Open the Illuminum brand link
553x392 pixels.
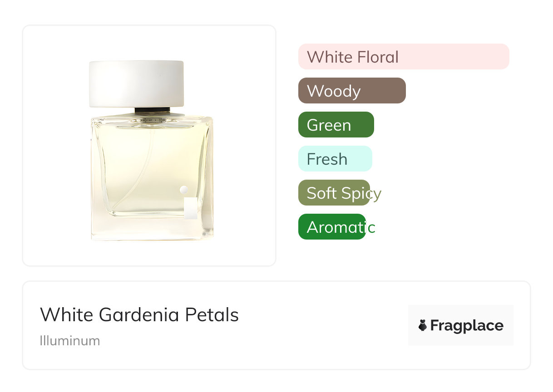70,341
